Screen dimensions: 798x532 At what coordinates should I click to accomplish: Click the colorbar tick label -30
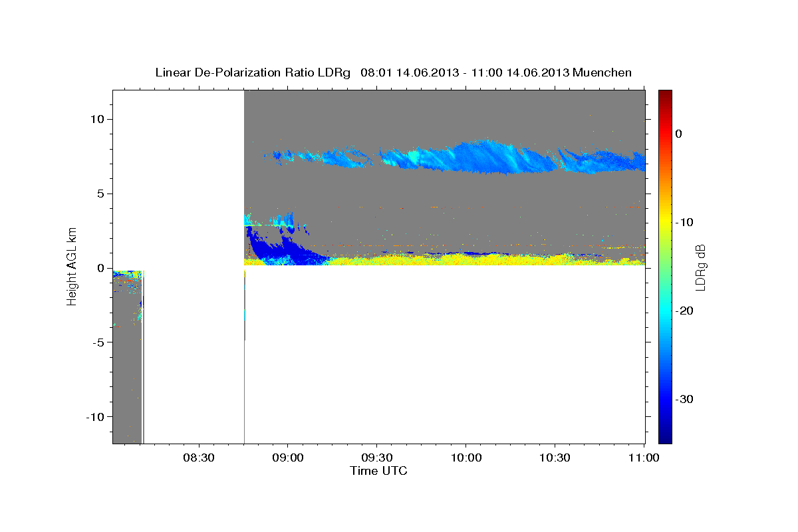point(685,399)
